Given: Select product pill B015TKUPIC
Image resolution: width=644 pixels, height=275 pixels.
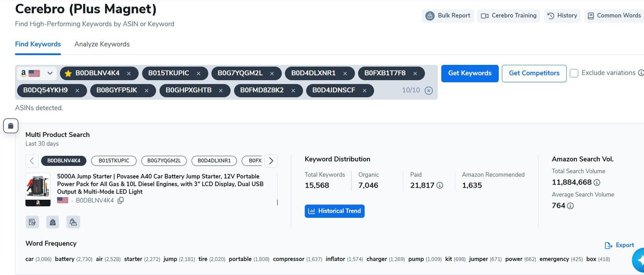Looking at the screenshot, I should pyautogui.click(x=114, y=161).
